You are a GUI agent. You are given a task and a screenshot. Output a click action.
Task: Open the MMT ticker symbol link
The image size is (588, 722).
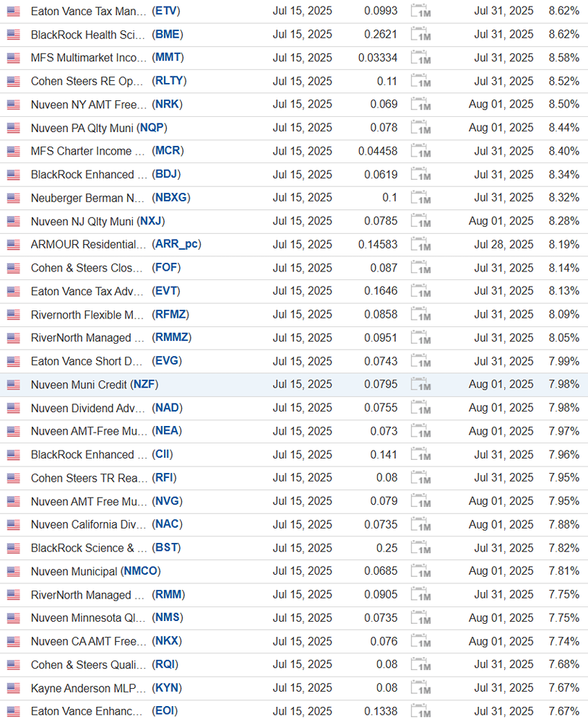coord(168,58)
